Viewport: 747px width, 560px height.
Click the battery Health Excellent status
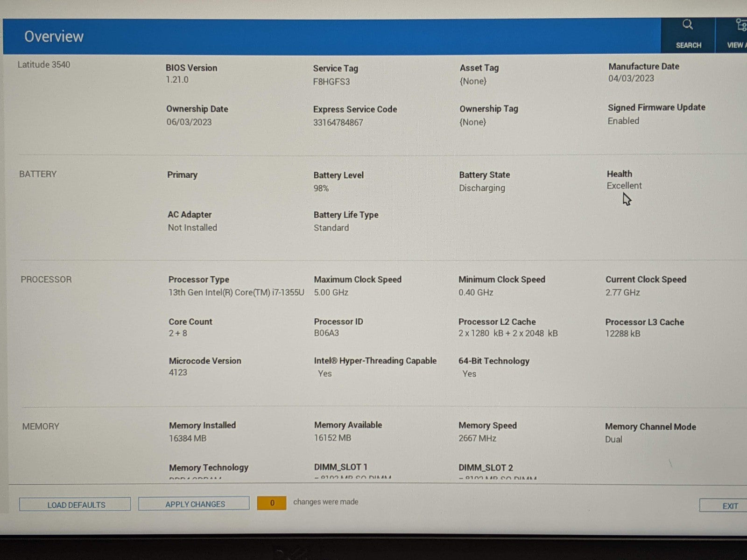(x=624, y=186)
